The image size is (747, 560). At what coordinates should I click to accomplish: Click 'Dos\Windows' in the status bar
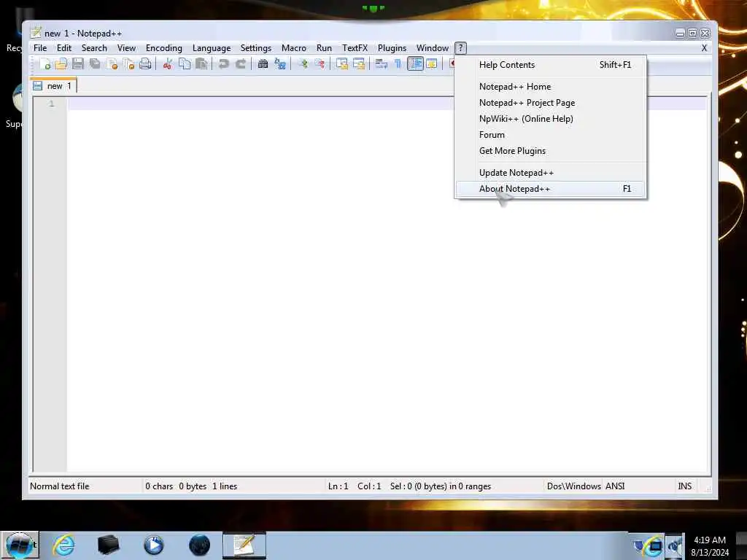pyautogui.click(x=573, y=486)
